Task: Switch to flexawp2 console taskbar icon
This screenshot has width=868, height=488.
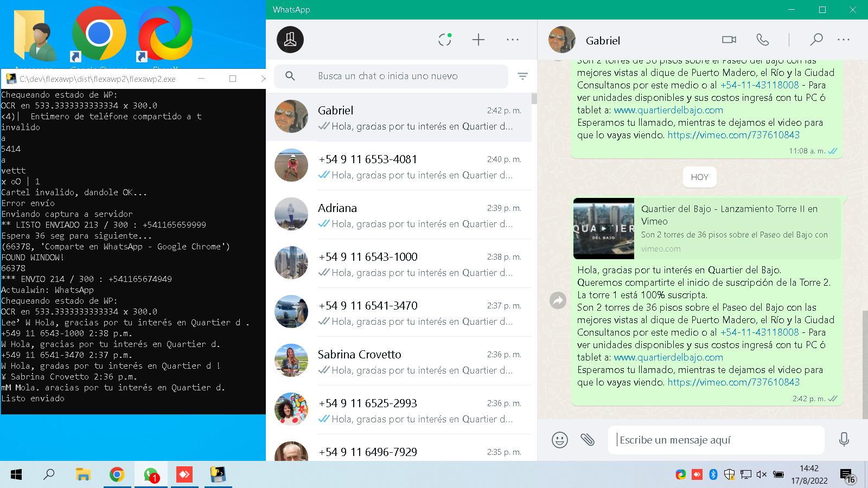Action: click(x=218, y=475)
